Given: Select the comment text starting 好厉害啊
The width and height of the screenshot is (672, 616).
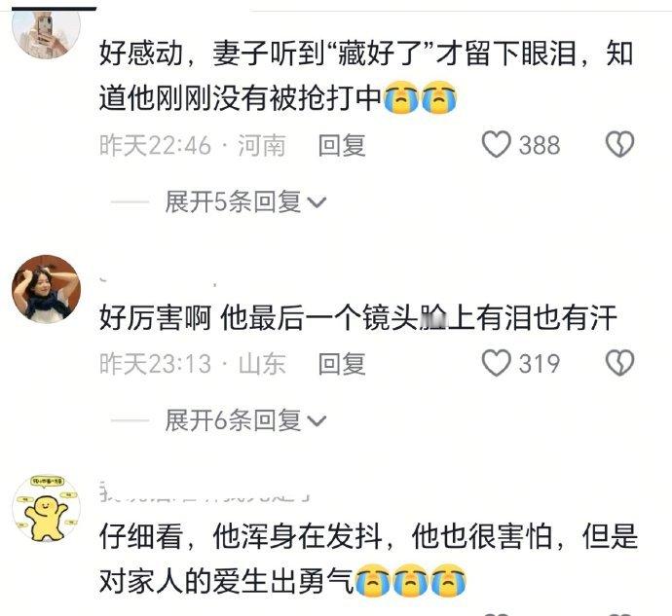Looking at the screenshot, I should pos(357,317).
